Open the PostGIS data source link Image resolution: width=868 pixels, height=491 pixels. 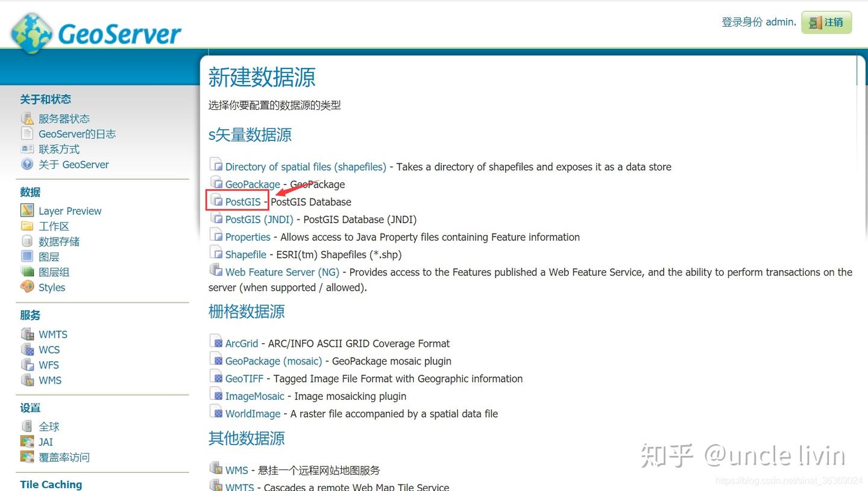pyautogui.click(x=242, y=201)
